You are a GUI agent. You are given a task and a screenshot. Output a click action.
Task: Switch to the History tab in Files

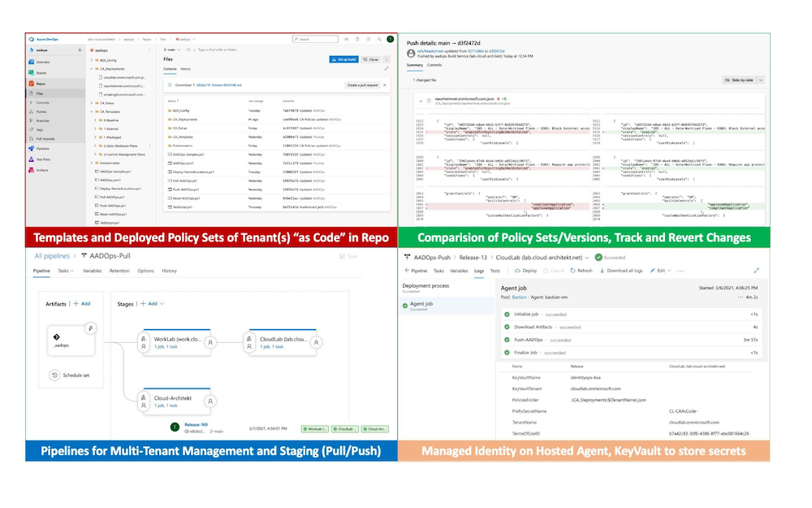pos(185,69)
